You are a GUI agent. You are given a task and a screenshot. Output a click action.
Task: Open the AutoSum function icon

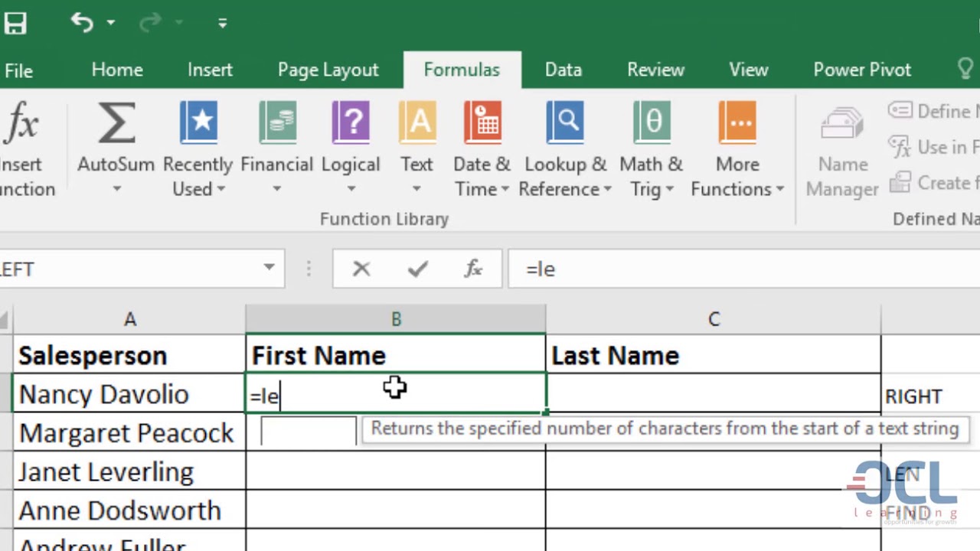116,124
